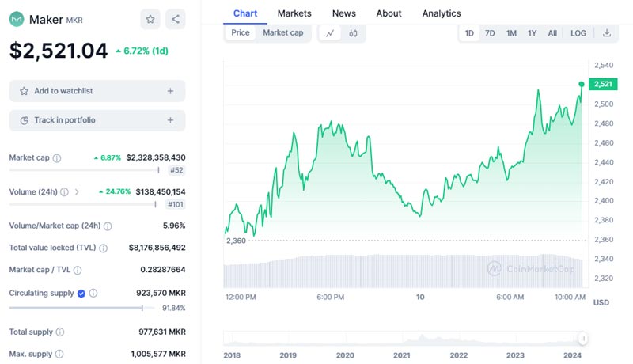This screenshot has width=633, height=364.
Task: Open the Analytics tab
Action: (x=442, y=13)
